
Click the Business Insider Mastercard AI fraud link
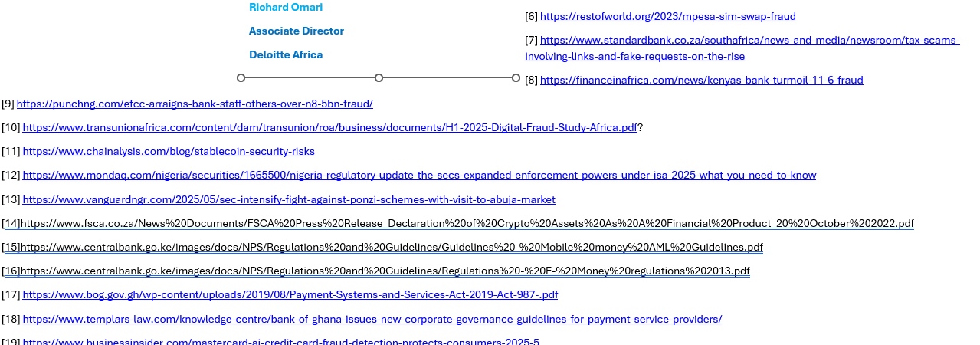tap(280, 341)
